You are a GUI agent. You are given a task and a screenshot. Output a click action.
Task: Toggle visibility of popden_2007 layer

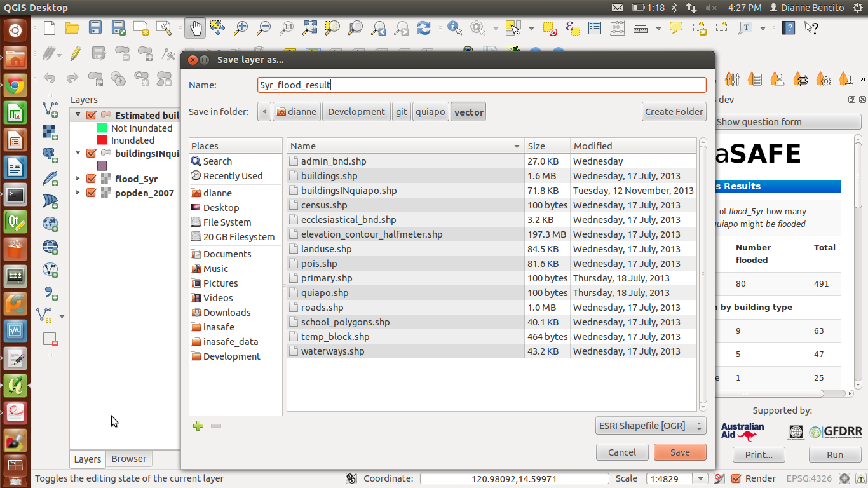91,193
